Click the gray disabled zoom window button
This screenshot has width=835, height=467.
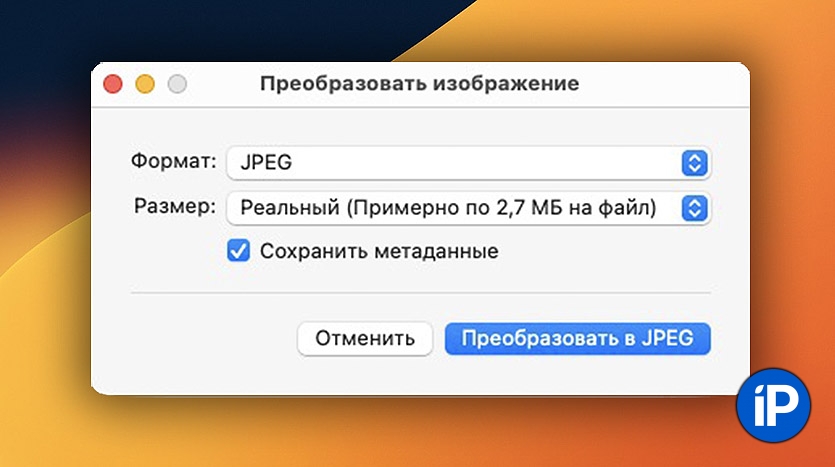pyautogui.click(x=177, y=84)
